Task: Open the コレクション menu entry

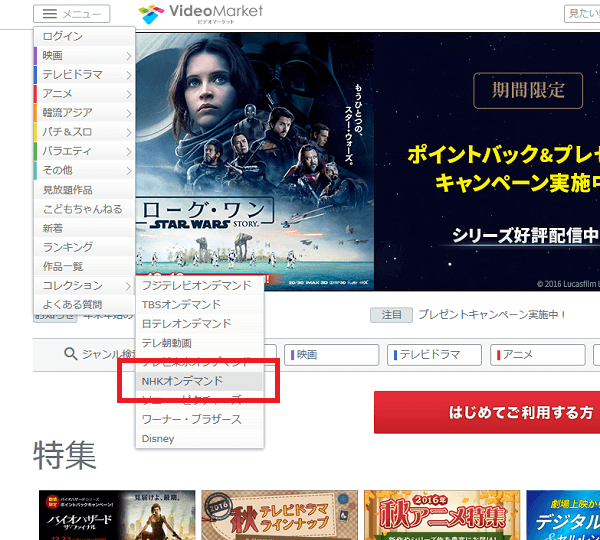Action: tap(85, 285)
